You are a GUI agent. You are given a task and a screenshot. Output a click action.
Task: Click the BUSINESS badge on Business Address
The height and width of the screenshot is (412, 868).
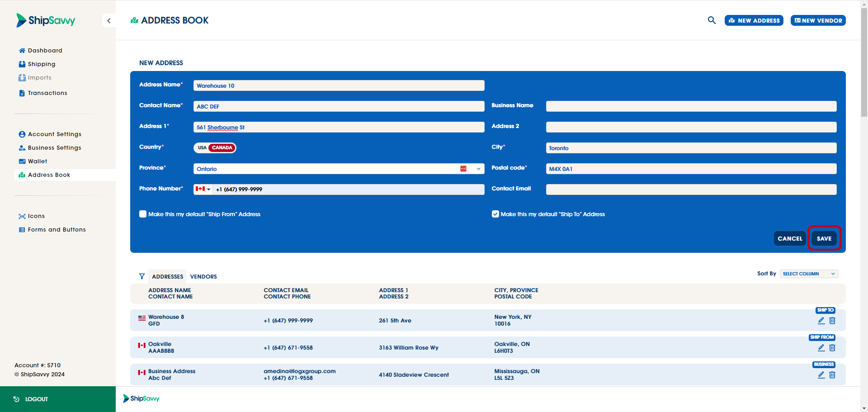tap(824, 365)
